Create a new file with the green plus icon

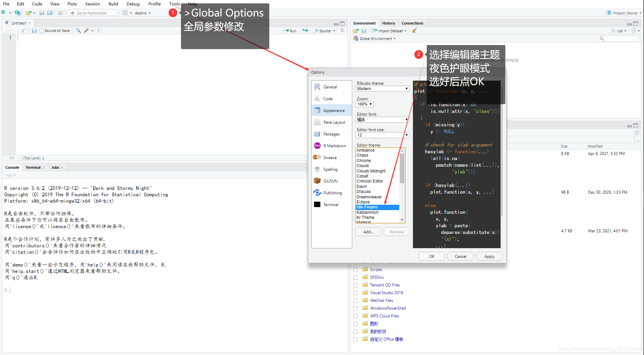click(x=3, y=13)
